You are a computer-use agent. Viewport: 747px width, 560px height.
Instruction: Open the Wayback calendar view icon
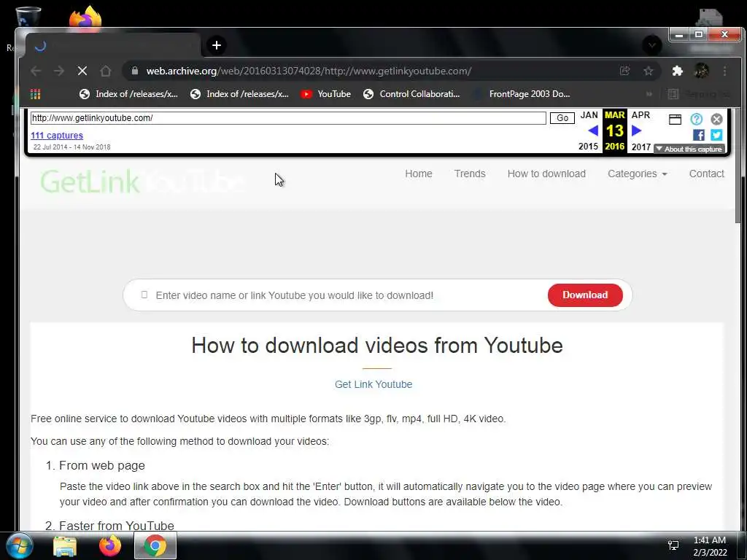click(x=675, y=120)
